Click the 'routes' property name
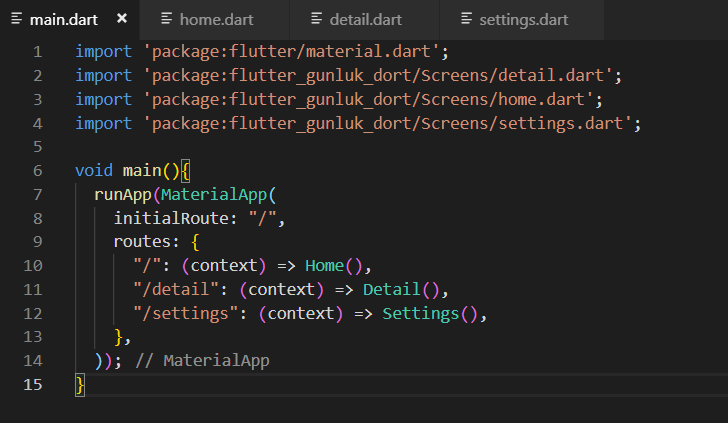This screenshot has width=728, height=423. 142,242
